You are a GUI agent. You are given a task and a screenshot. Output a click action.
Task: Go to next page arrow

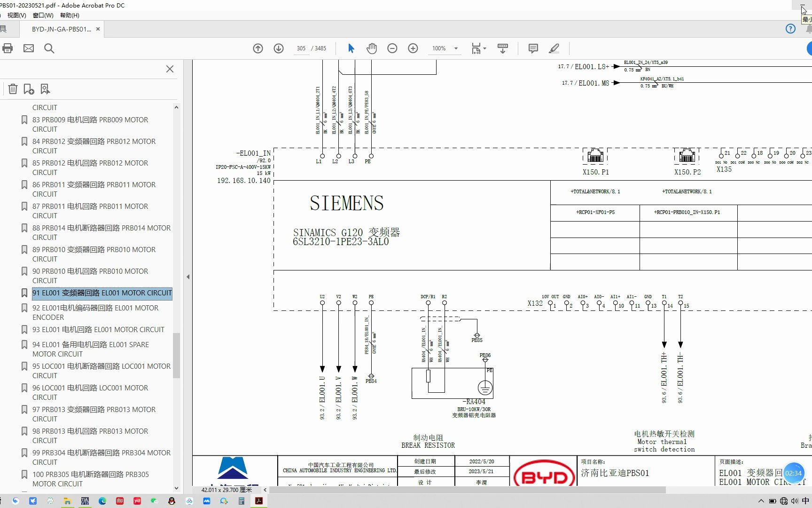[x=279, y=48]
